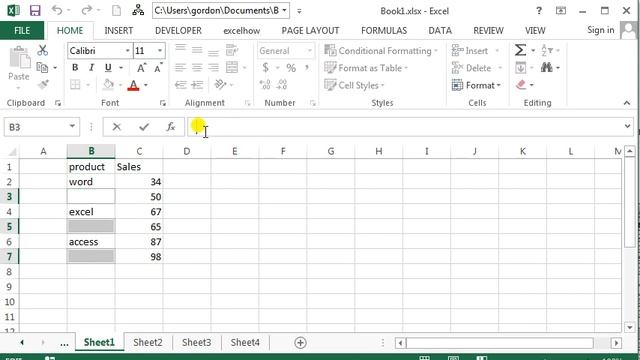Apply the comma style
Viewport: 640px width, 360px height.
click(x=307, y=68)
